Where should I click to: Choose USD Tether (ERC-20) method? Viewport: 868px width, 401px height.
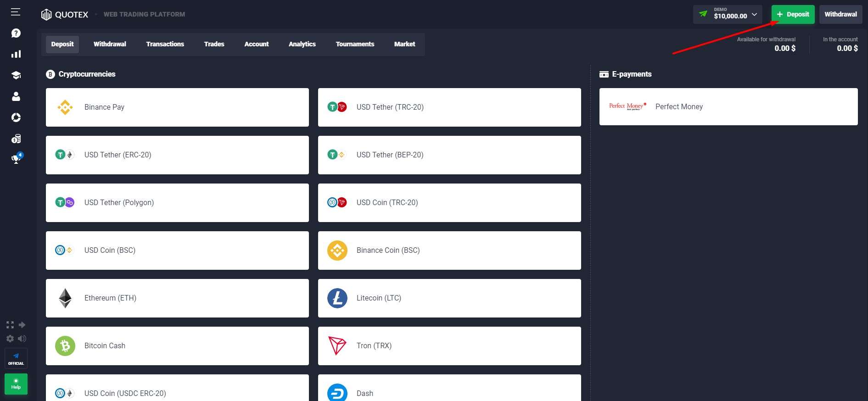point(177,155)
